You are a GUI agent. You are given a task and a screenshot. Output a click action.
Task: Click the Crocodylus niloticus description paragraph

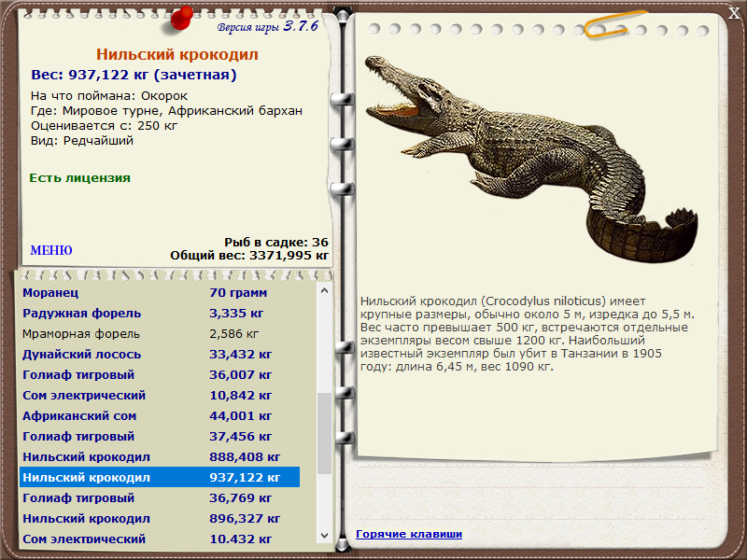[x=527, y=334]
